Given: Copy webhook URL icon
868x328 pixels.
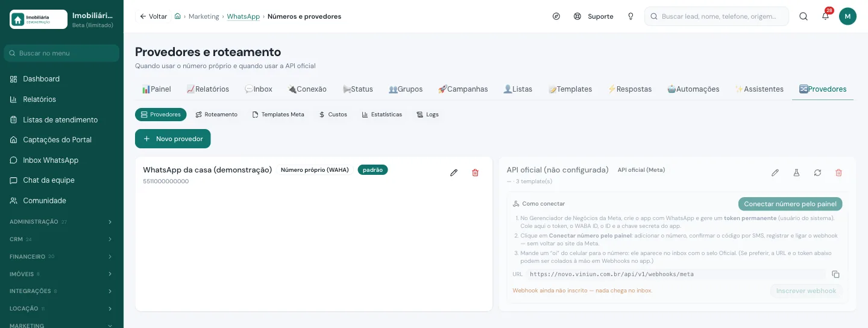Looking at the screenshot, I should [835, 274].
